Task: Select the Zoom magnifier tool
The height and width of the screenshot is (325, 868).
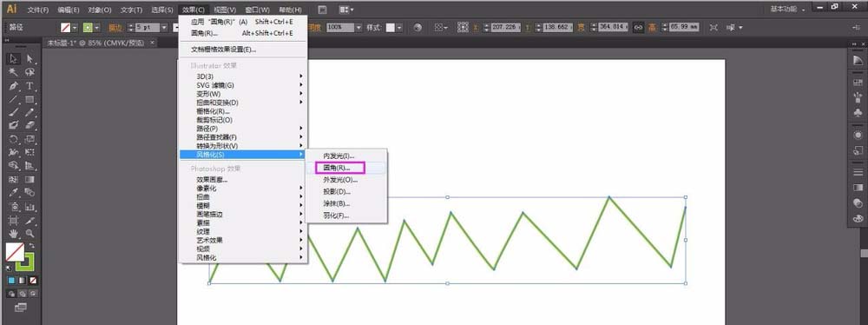Action: pos(30,234)
